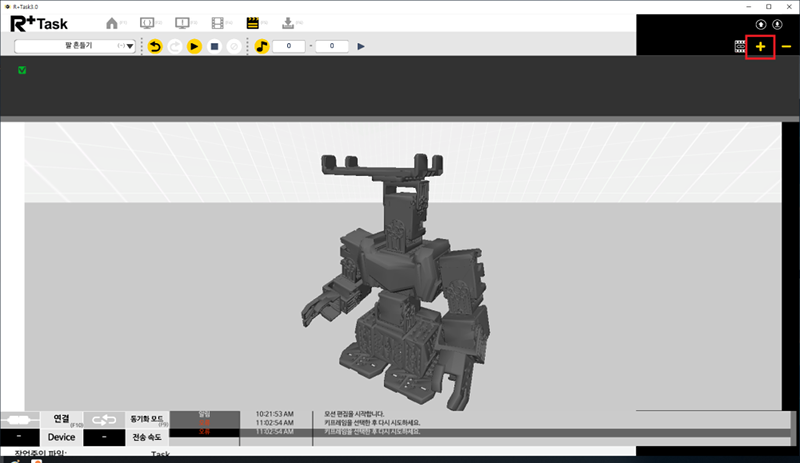
Task: Click the yellow undo arrow button
Action: [155, 46]
